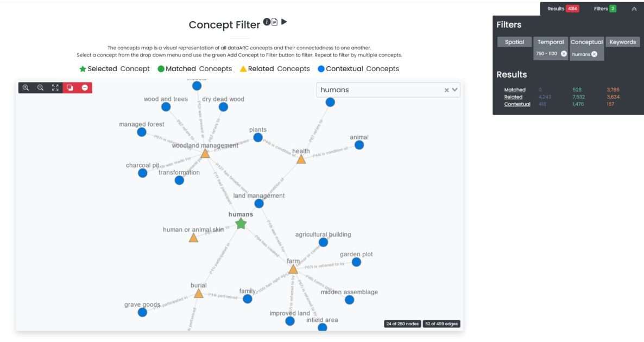Zoom in on the concept map
644x342 pixels.
pos(26,87)
